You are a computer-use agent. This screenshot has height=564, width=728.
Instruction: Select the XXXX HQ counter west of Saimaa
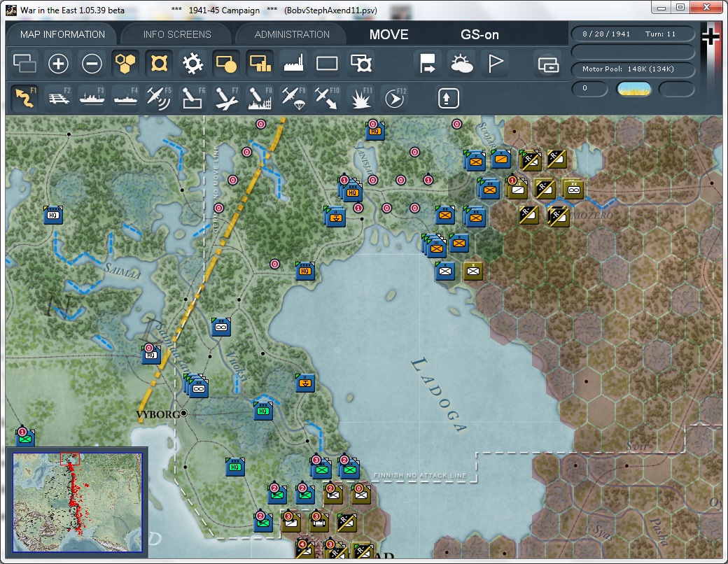pyautogui.click(x=53, y=215)
